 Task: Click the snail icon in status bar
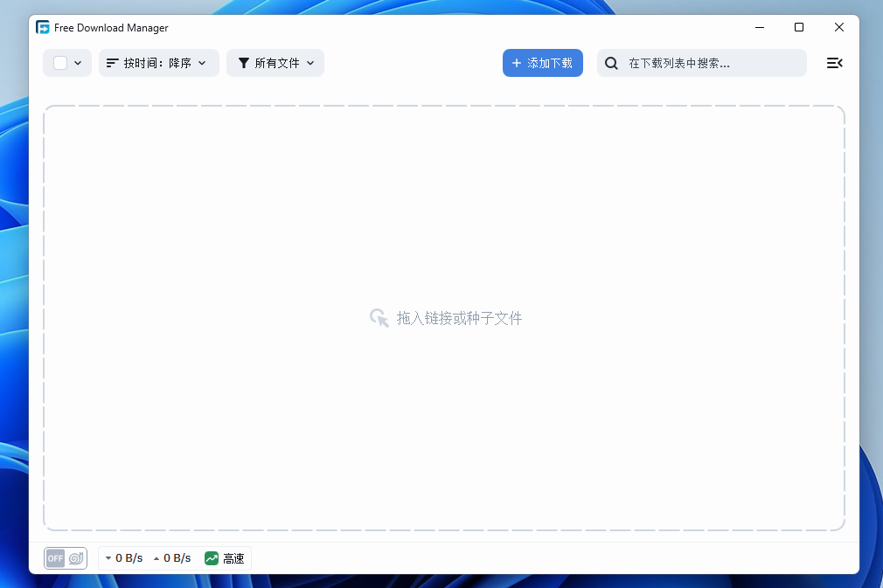tap(76, 558)
